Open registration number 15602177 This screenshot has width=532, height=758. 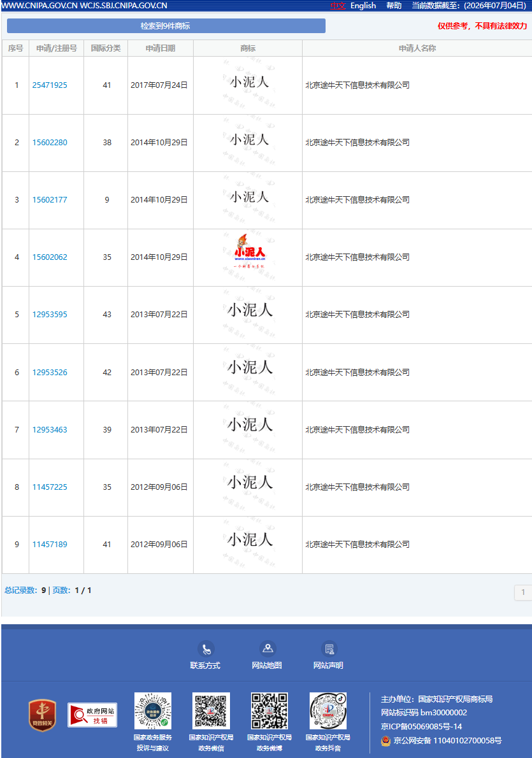50,199
